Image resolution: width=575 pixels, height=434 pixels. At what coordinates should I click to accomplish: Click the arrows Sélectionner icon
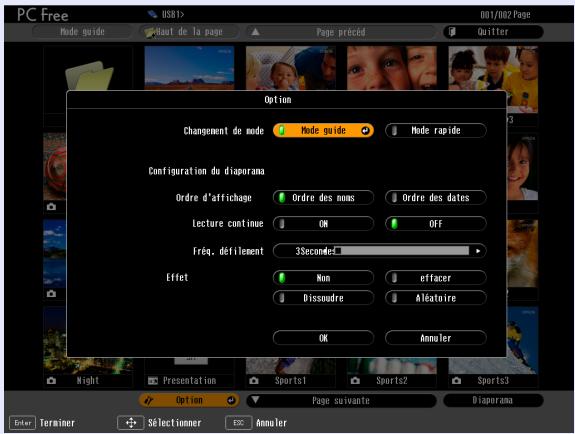coord(131,423)
